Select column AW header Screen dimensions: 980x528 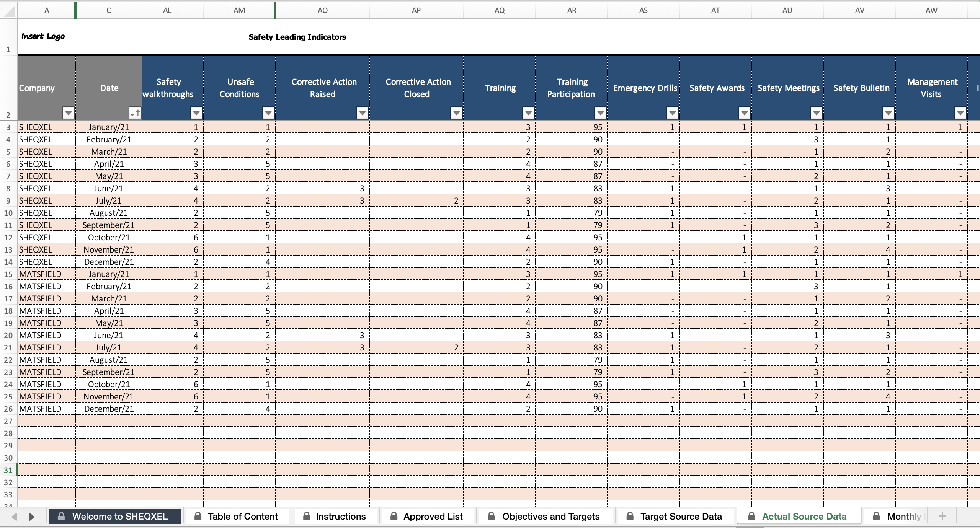[x=931, y=10]
